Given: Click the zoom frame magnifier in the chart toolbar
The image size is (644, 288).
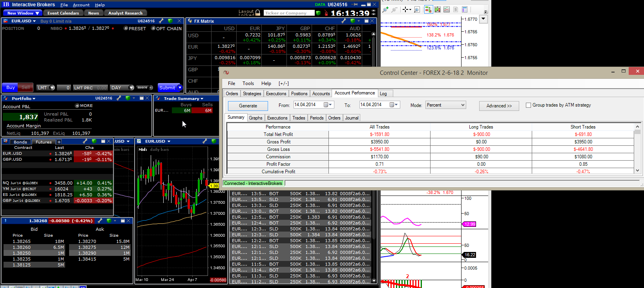Looking at the screenshot, I should (x=417, y=9).
